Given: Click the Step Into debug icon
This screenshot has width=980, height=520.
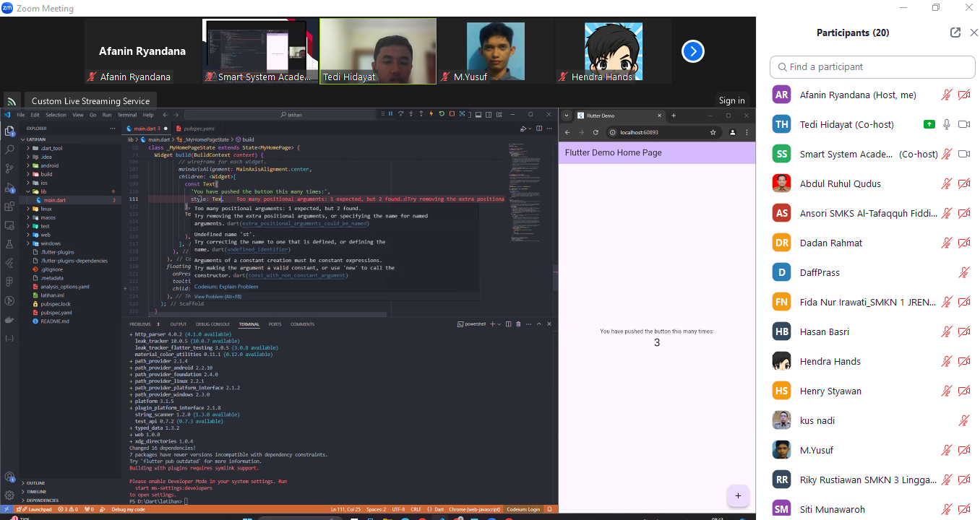Looking at the screenshot, I should coord(411,114).
